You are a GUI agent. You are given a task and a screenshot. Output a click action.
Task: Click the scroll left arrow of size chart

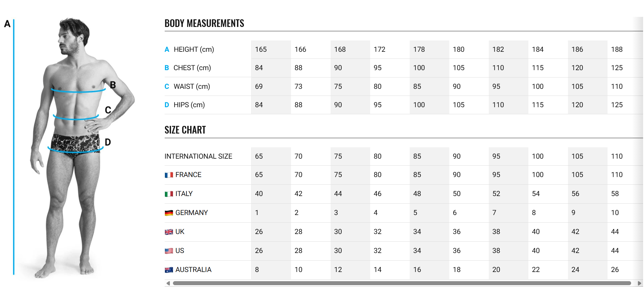pos(168,283)
